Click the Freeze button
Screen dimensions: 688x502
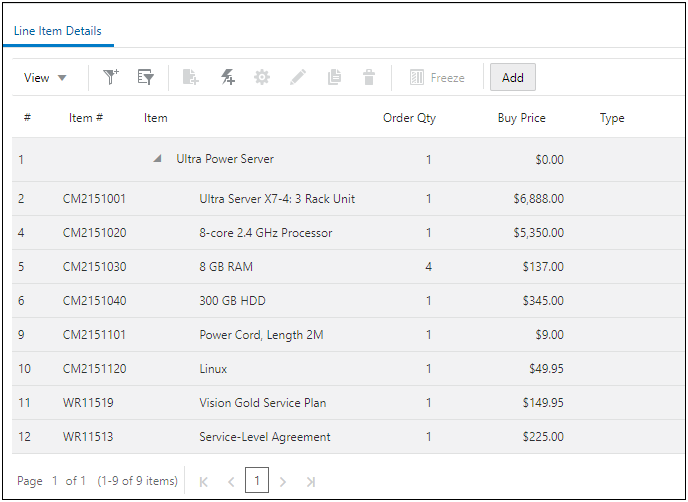438,77
